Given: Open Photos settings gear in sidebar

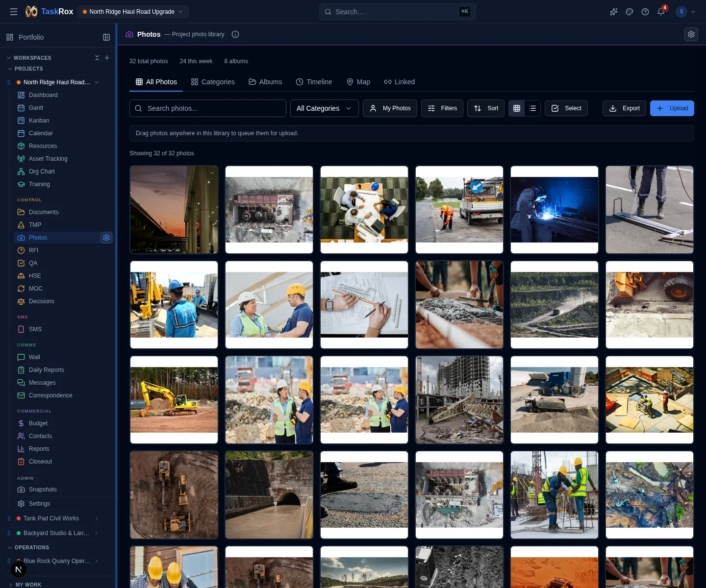Looking at the screenshot, I should 106,238.
